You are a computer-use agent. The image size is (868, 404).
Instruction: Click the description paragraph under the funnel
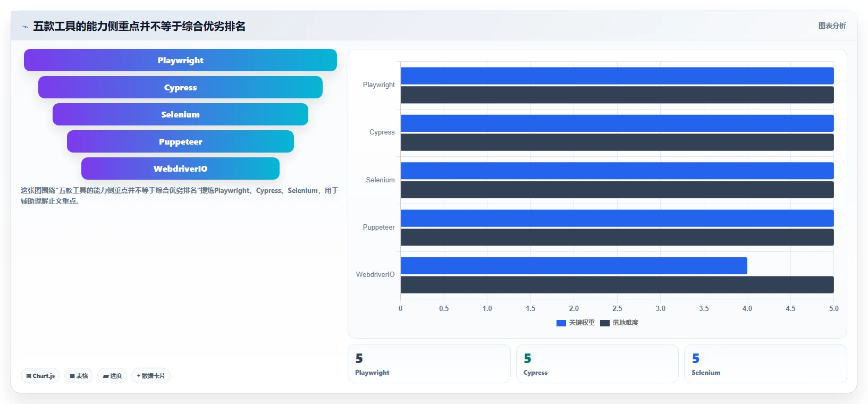(x=179, y=196)
